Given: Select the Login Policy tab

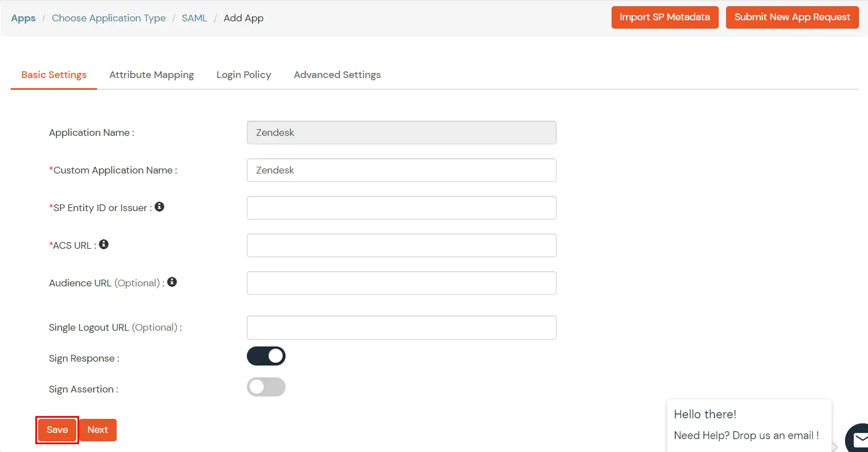Looking at the screenshot, I should (x=244, y=75).
